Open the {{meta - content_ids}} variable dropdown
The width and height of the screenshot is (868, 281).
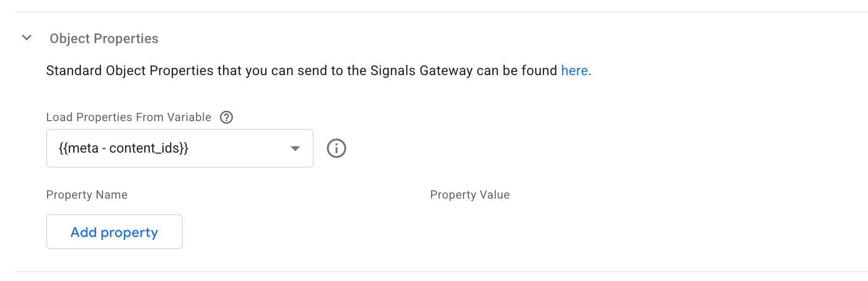180,148
